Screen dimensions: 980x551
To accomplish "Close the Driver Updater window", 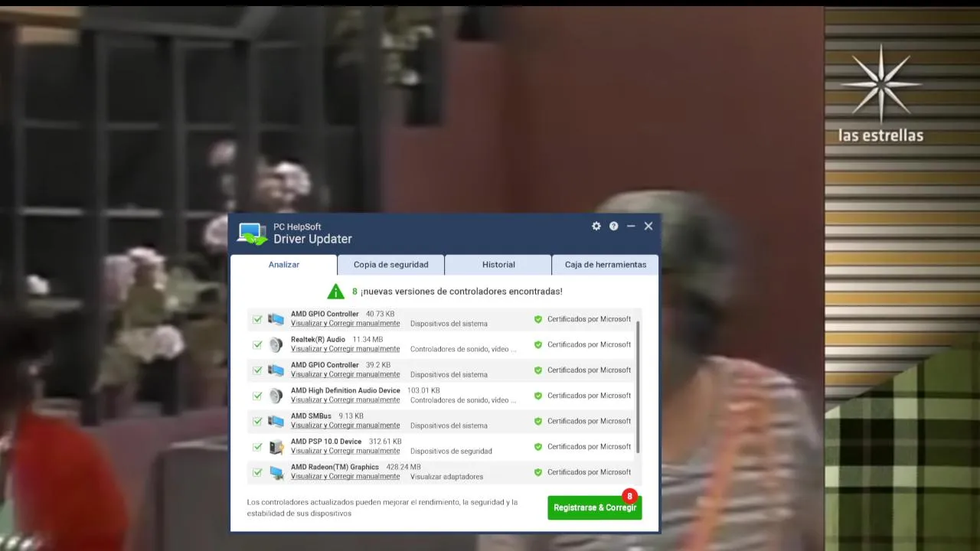I will (x=648, y=226).
